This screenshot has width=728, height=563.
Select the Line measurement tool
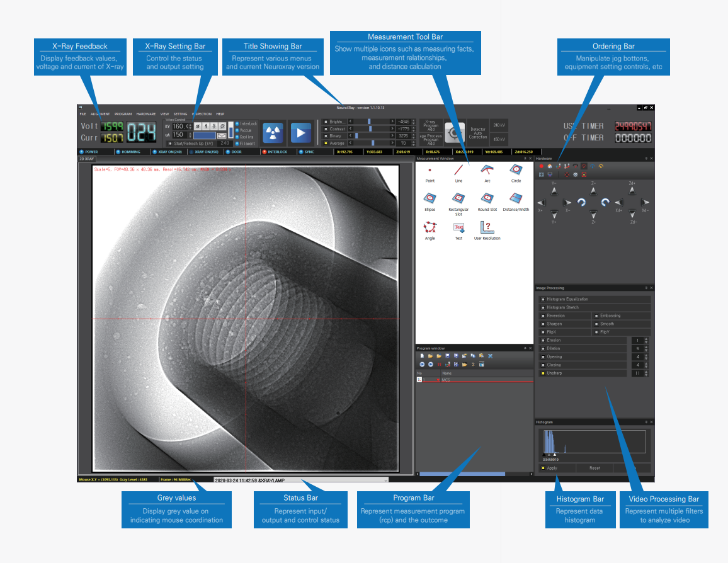click(x=458, y=170)
